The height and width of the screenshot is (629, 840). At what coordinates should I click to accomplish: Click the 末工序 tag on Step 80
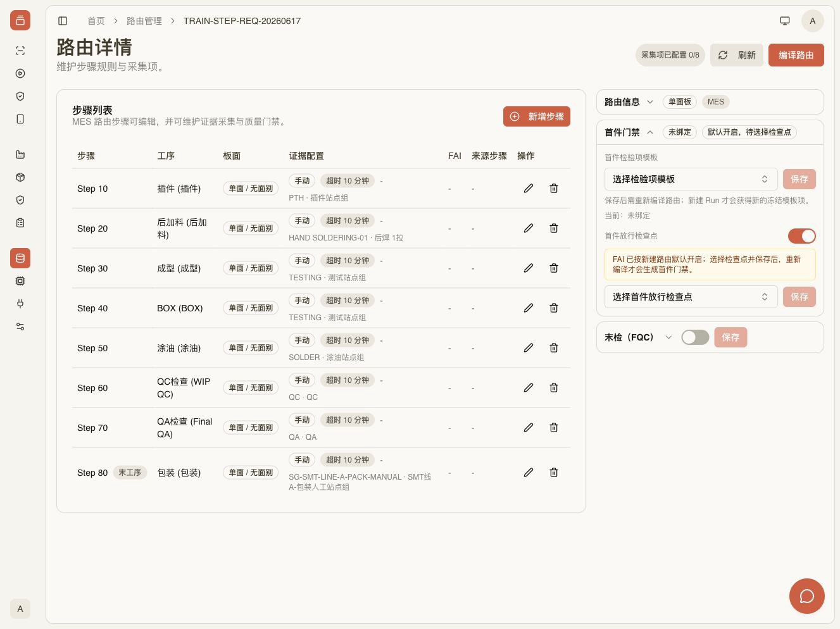coord(130,473)
